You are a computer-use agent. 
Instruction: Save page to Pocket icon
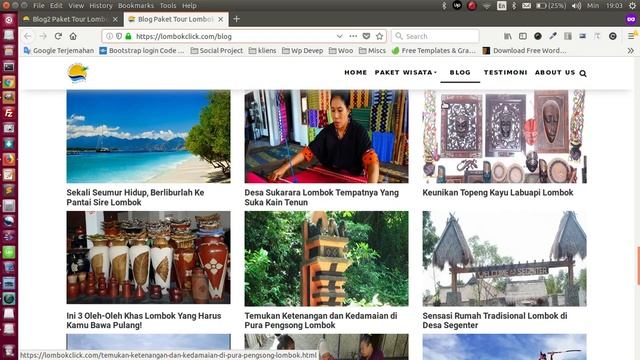(x=367, y=36)
